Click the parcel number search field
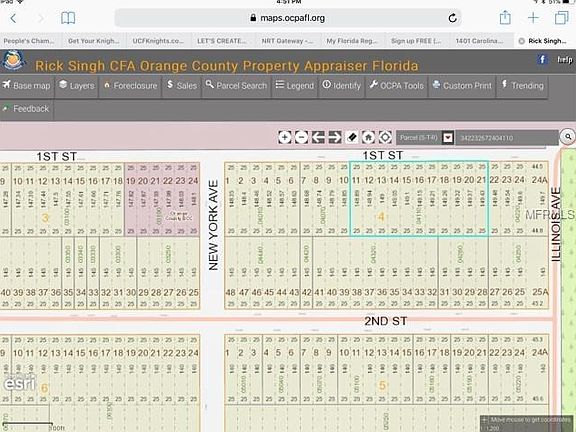The height and width of the screenshot is (432, 576). 507,138
